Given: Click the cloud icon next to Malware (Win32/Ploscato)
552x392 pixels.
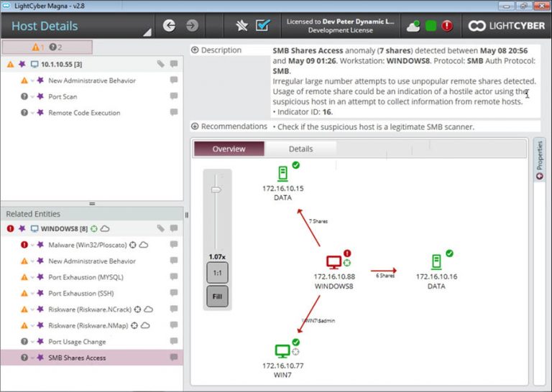Looking at the screenshot, I should [144, 245].
